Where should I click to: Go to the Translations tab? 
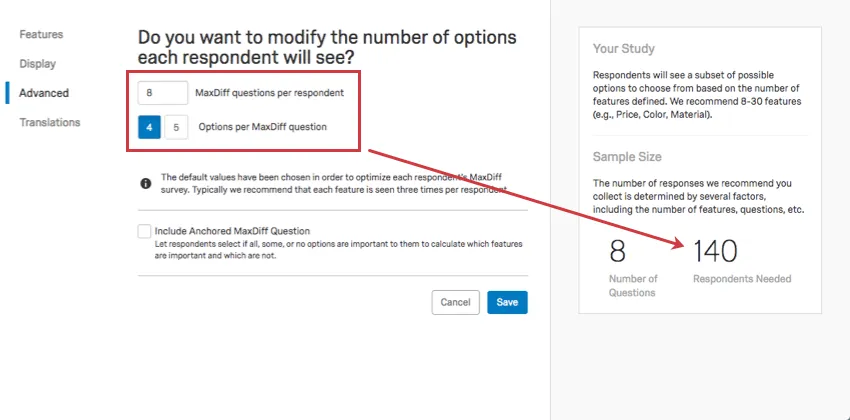[x=50, y=122]
